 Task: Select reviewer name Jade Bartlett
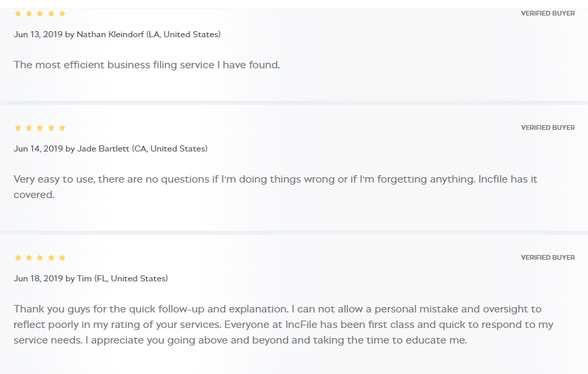(103, 149)
